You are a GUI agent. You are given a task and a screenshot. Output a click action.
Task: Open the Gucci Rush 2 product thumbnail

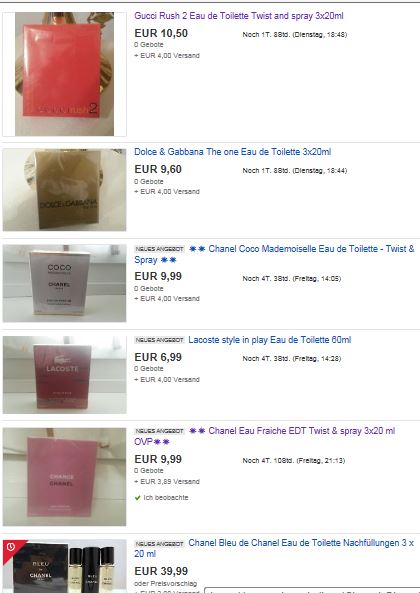pos(64,74)
